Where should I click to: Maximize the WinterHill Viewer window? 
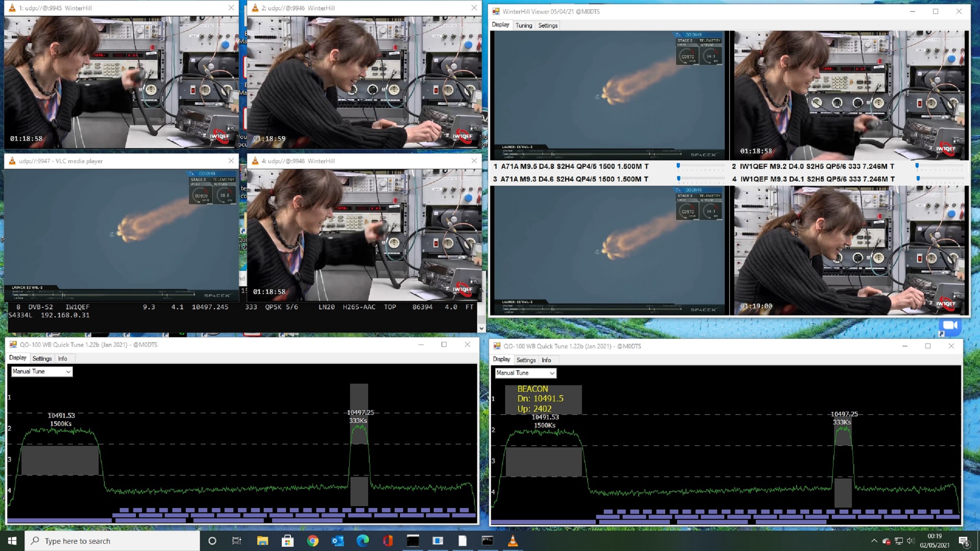point(935,12)
